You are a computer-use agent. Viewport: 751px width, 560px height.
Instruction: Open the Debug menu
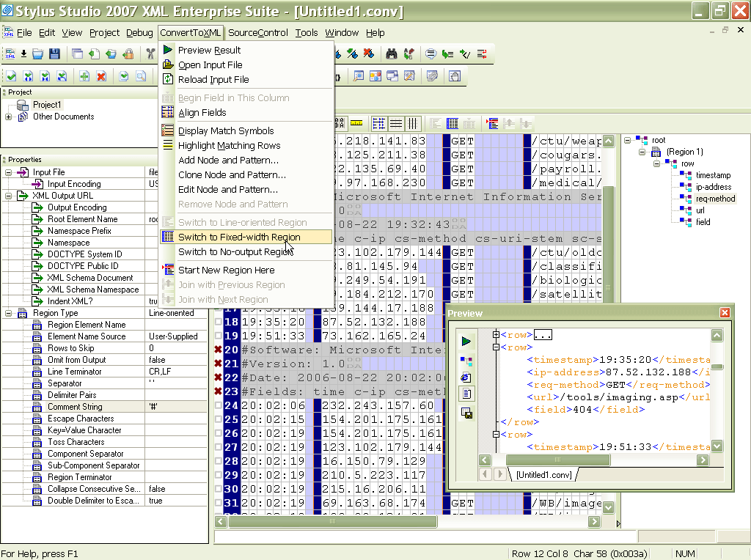139,32
